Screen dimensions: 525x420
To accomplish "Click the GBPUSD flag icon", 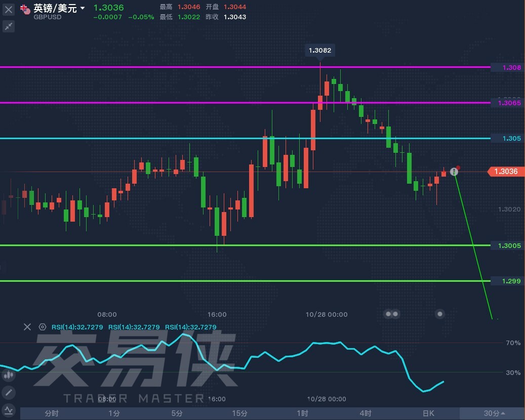I will click(x=25, y=10).
